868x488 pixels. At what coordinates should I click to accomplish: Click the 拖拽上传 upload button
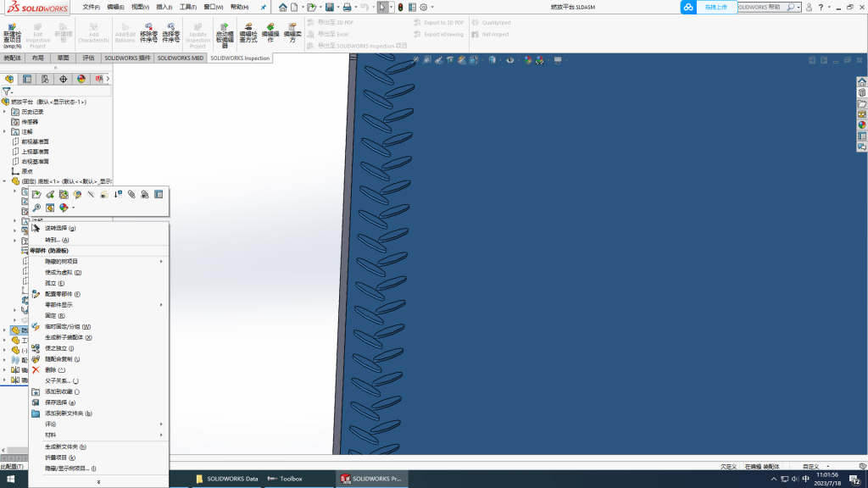pos(715,7)
